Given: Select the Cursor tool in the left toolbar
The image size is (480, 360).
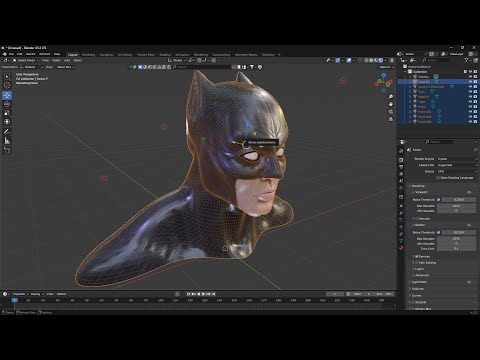Looking at the screenshot, I should pos(7,86).
